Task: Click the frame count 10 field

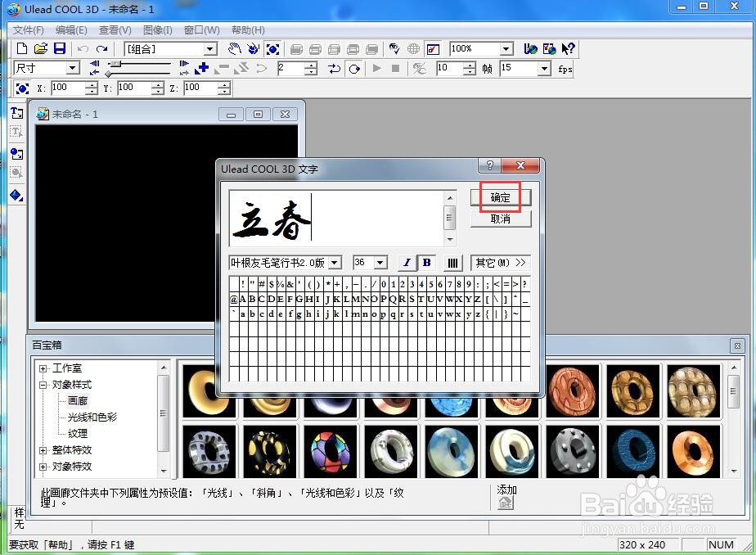Action: click(x=449, y=68)
